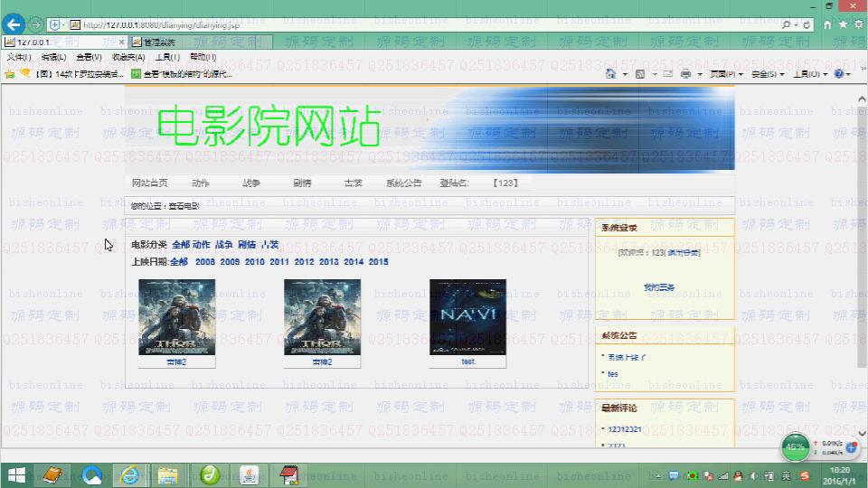The image size is (868, 488).
Task: Filter release date by 2015
Action: tap(379, 262)
